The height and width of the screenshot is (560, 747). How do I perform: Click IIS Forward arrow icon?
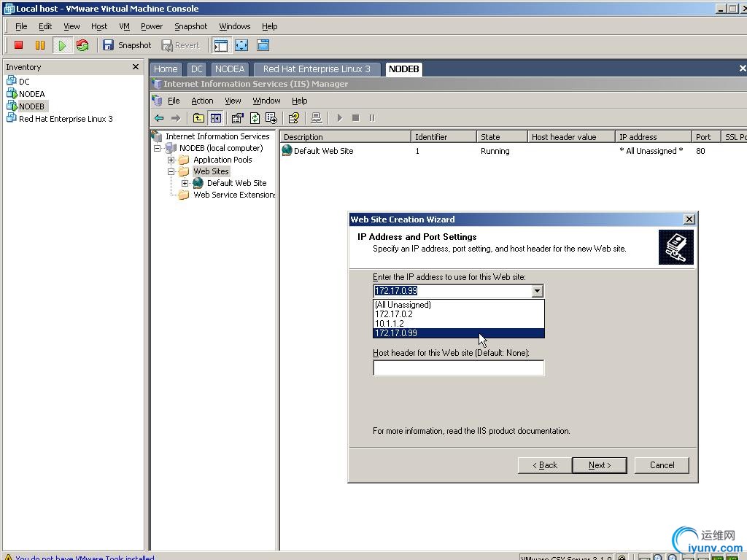click(176, 117)
